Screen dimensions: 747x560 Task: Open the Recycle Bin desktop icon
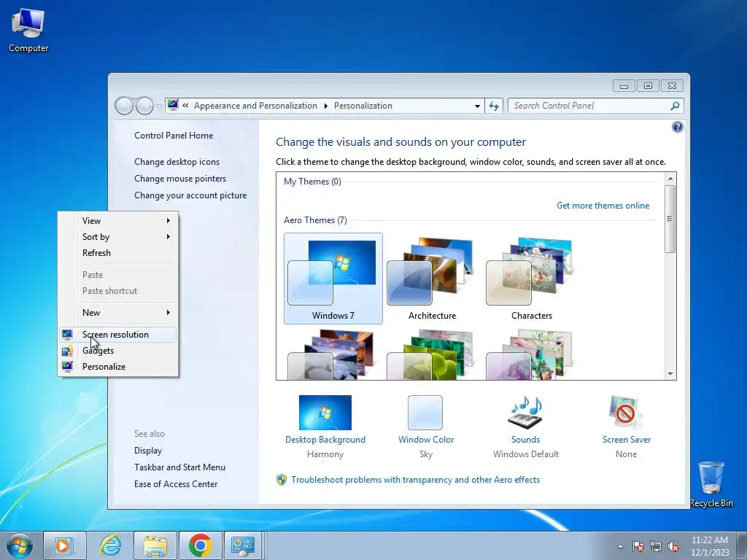[x=711, y=485]
